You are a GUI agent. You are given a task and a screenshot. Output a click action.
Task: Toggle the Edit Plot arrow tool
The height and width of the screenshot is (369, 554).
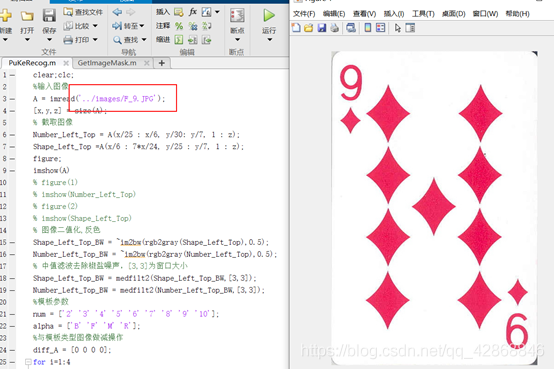(398, 28)
